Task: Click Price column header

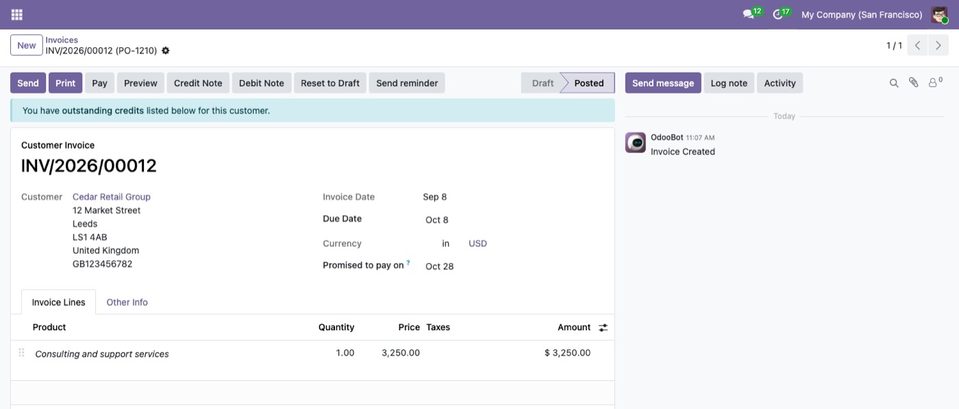Action: coord(409,327)
